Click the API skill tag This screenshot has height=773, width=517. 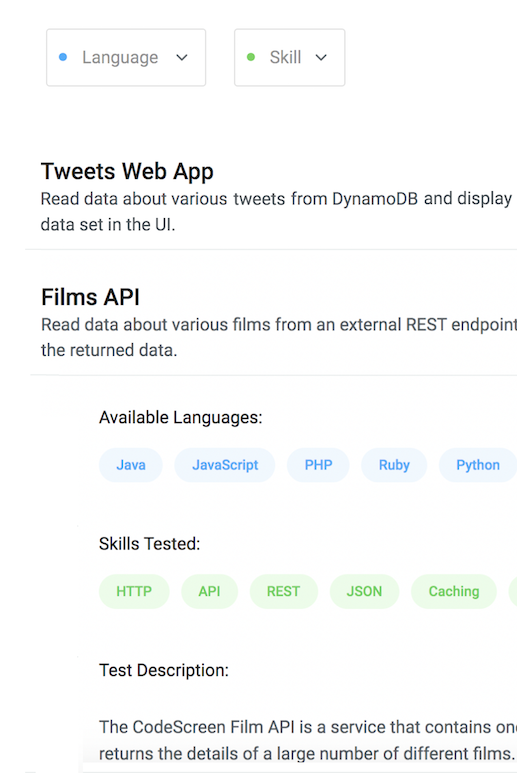coord(209,591)
